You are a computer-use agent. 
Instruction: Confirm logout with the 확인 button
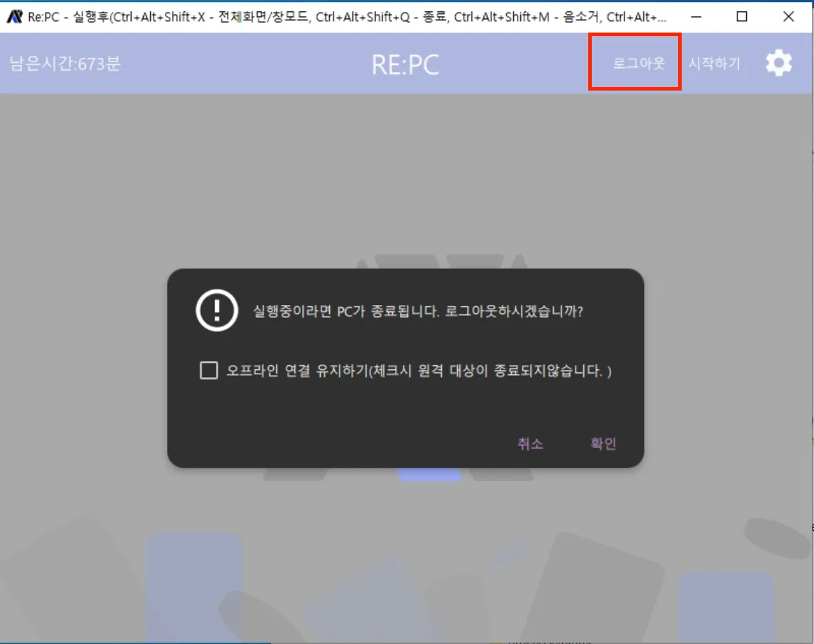point(602,444)
